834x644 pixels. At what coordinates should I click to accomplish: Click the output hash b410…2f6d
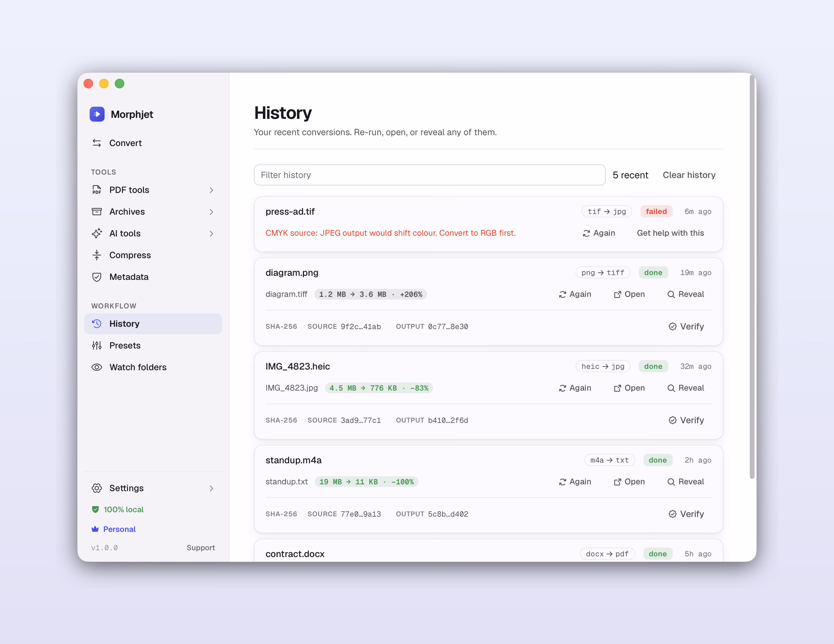pos(448,420)
